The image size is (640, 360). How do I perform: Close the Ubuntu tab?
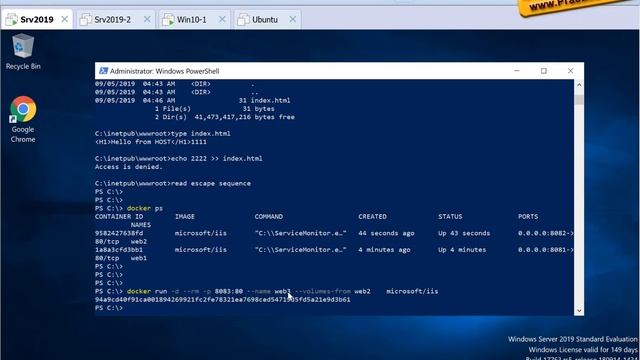pyautogui.click(x=293, y=19)
